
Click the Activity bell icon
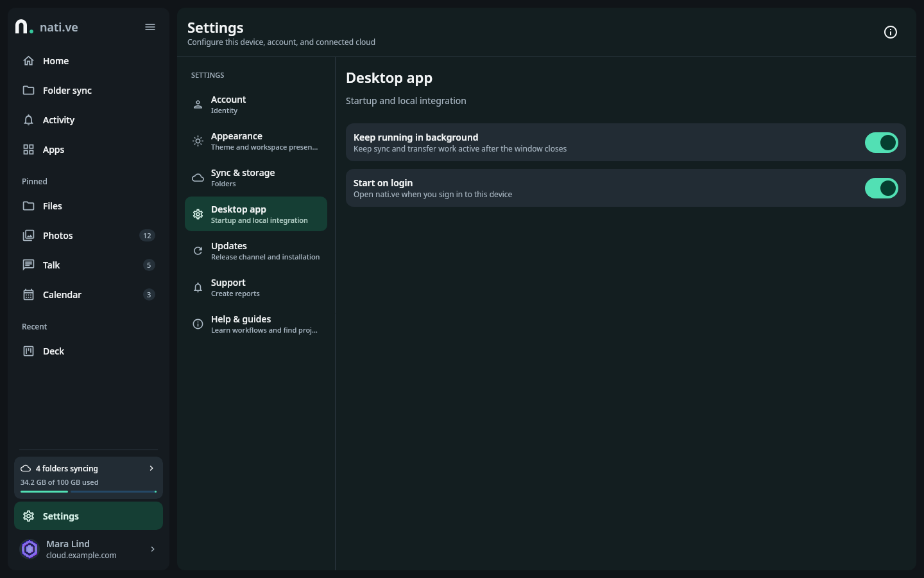click(28, 120)
